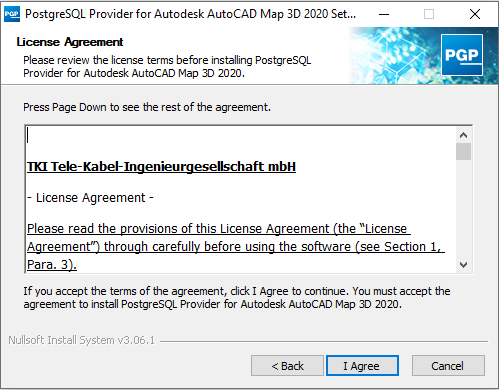Click the scrollbar down arrow
Image resolution: width=499 pixels, height=390 pixels.
463,265
